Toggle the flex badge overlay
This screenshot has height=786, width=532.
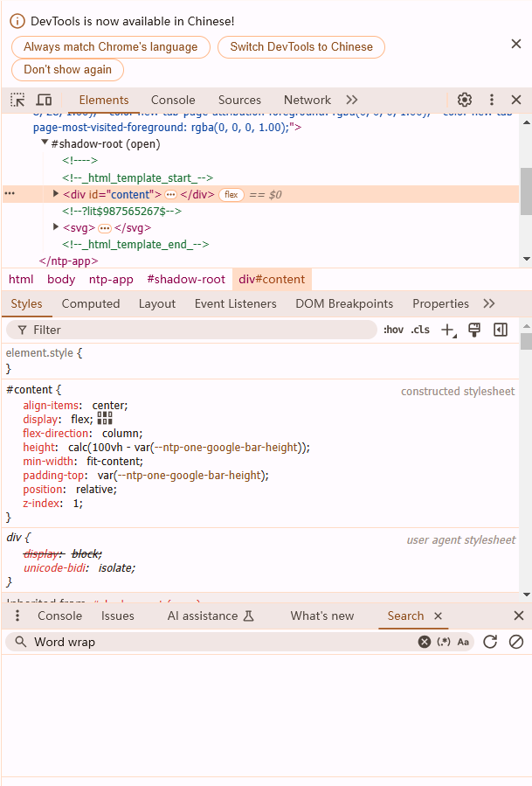tap(231, 194)
